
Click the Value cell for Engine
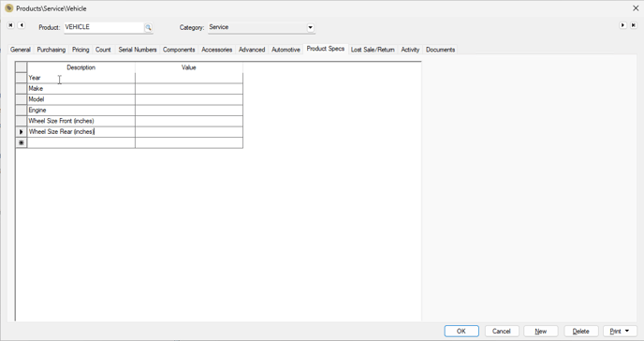189,111
